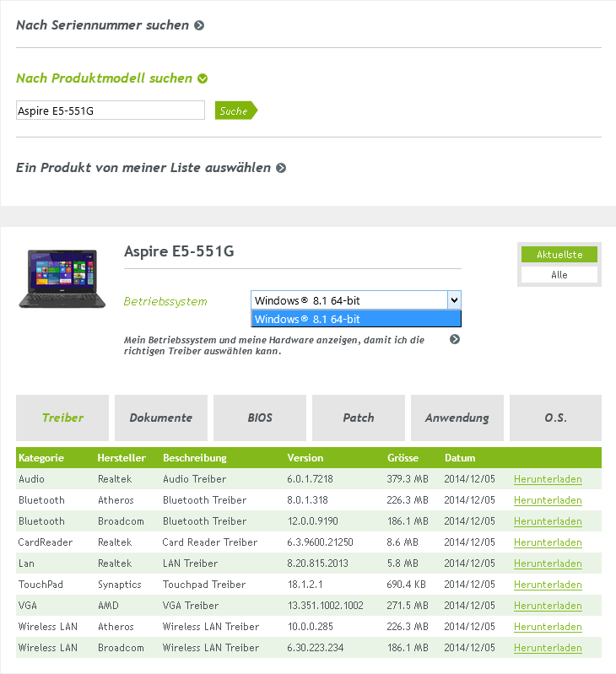616x674 pixels.
Task: Click version '6.30.223.234' cell
Action: coord(316,647)
